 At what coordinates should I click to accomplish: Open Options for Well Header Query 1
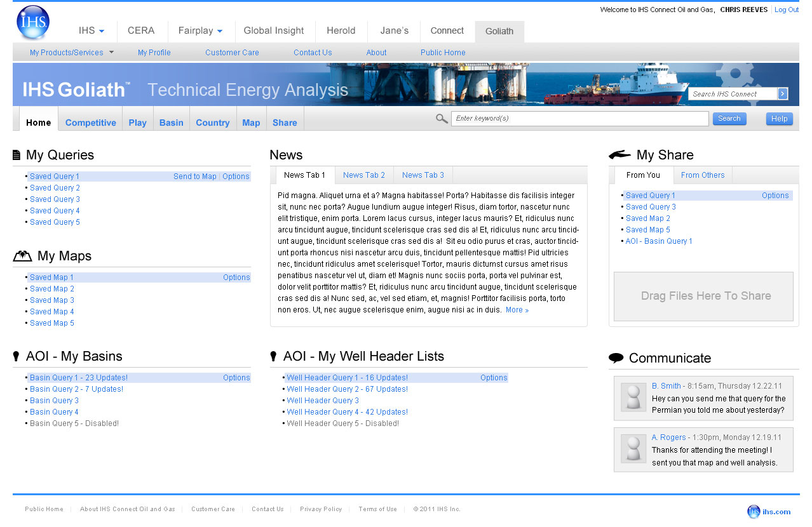(x=494, y=378)
